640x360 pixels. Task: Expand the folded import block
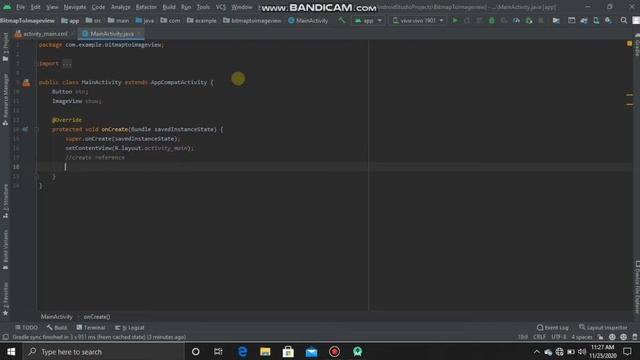tap(67, 64)
